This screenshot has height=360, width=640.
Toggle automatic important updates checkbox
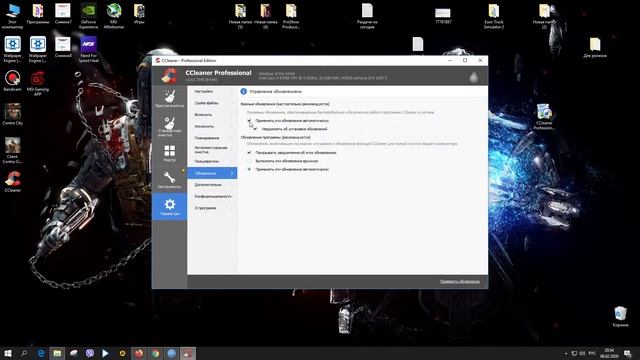[x=249, y=121]
